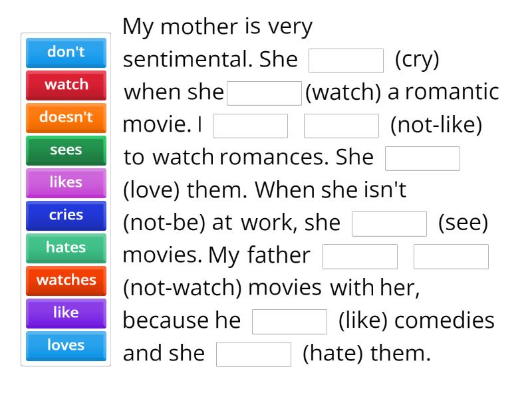Click the blue "don't" word tile
The width and height of the screenshot is (532, 399).
pyautogui.click(x=66, y=52)
